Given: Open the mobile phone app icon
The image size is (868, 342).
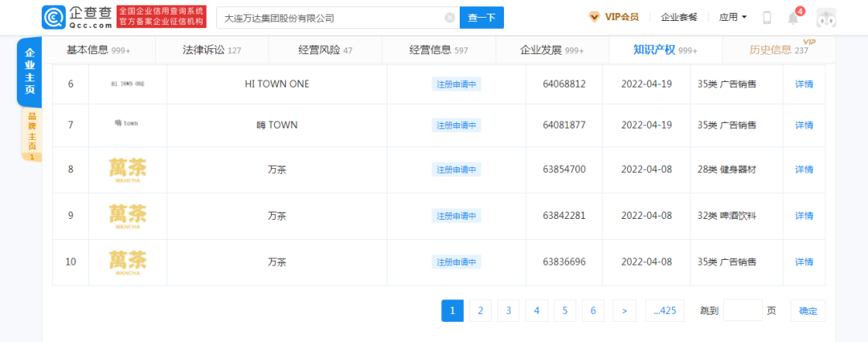Looking at the screenshot, I should [x=767, y=18].
